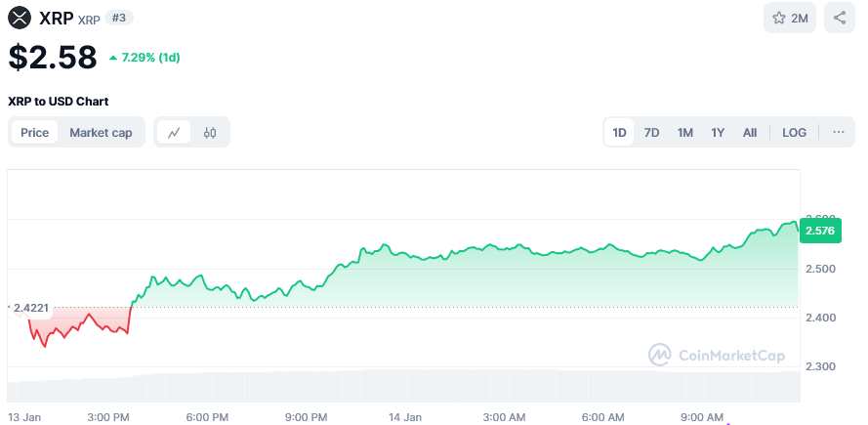This screenshot has height=425, width=868.
Task: Choose the 1D time range
Action: (x=619, y=133)
